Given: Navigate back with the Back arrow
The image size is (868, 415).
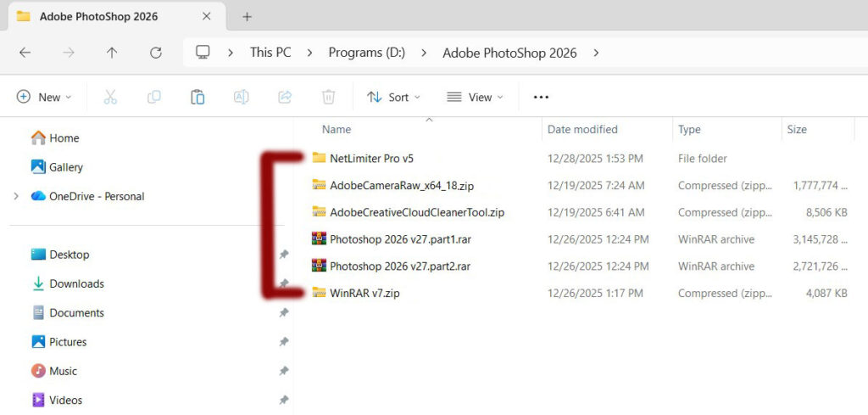Looking at the screenshot, I should tap(25, 53).
